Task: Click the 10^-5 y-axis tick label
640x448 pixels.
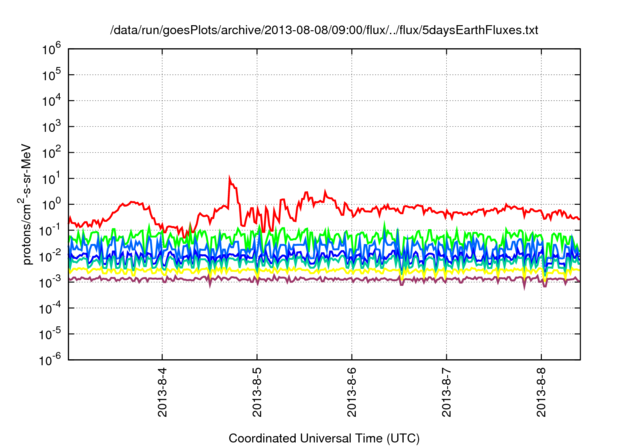Action: pos(51,335)
